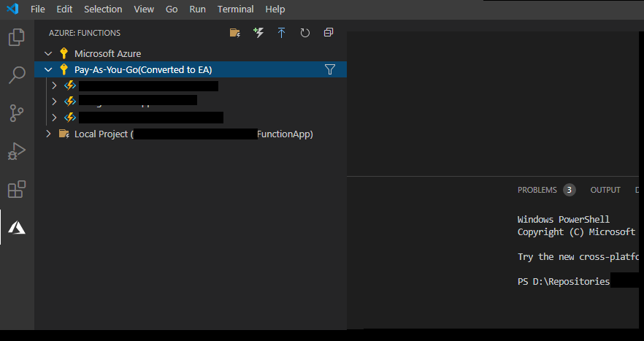Refresh the Azure Functions tree
This screenshot has height=341, width=644.
pyautogui.click(x=304, y=33)
